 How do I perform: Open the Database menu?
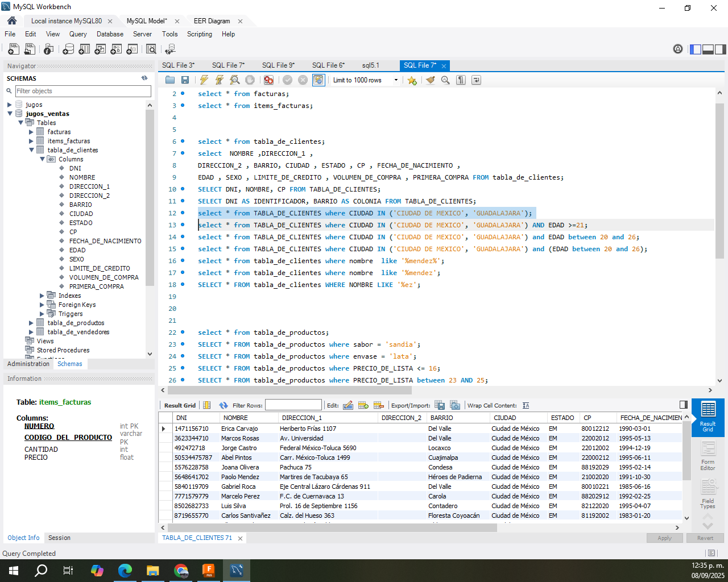(110, 34)
